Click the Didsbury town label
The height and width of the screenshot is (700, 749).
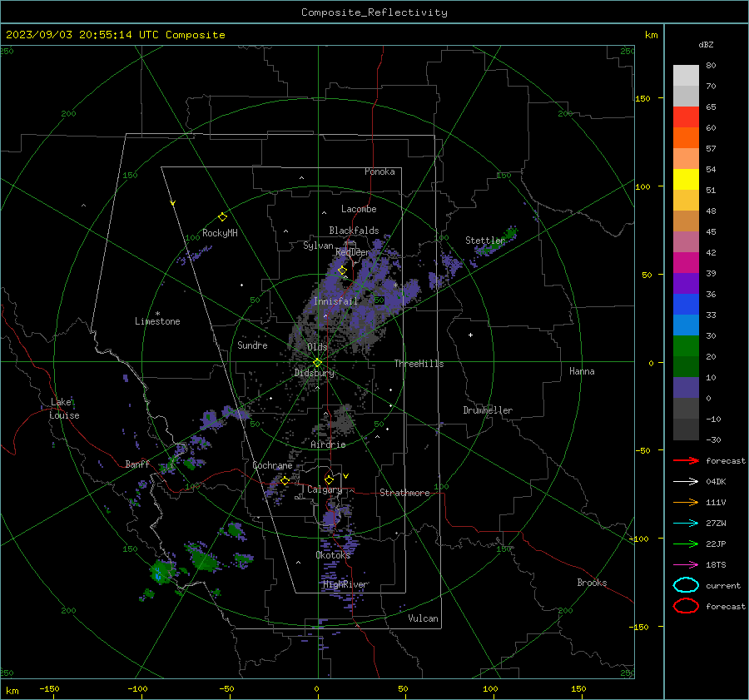tap(315, 373)
